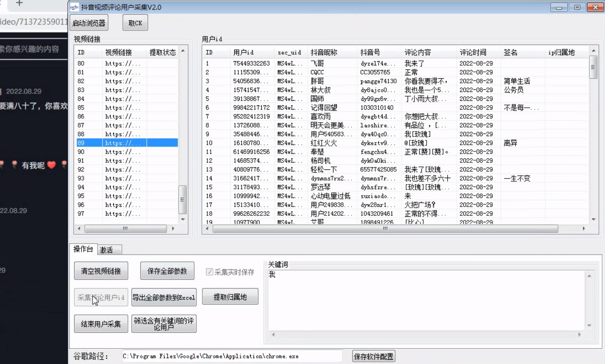This screenshot has height=364, width=605.
Task: Click the 启动浏览器 button
Action: click(x=89, y=23)
